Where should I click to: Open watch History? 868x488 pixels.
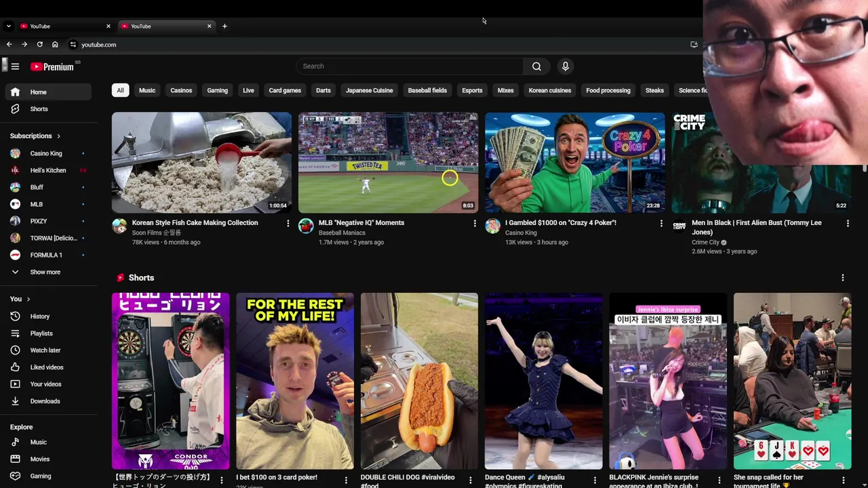click(x=47, y=317)
